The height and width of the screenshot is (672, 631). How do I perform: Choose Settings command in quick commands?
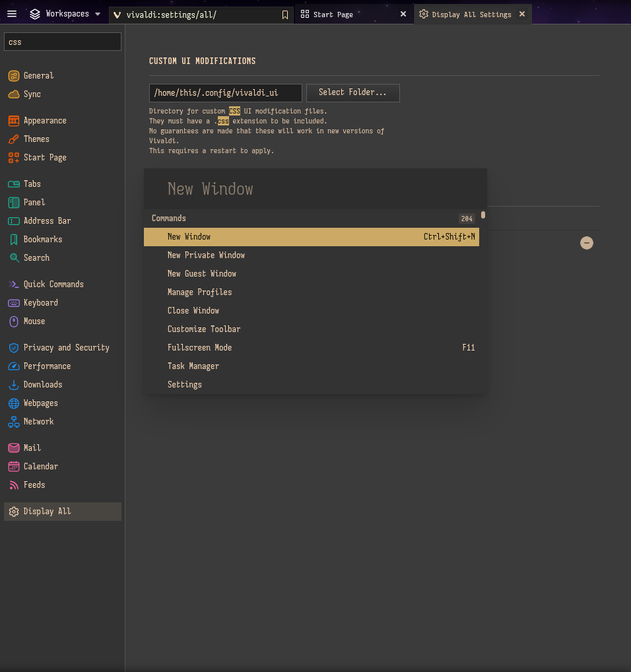(312, 384)
